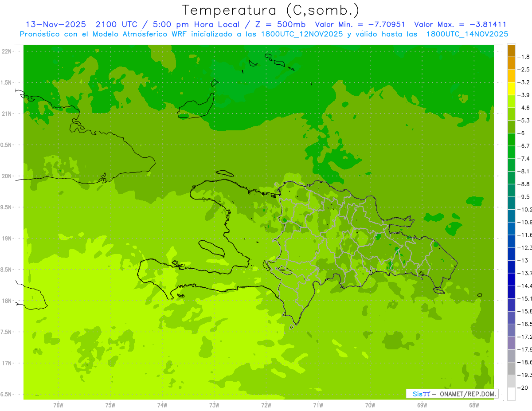Click the 68W longitude label
This screenshot has height=411, width=532.
click(x=474, y=405)
